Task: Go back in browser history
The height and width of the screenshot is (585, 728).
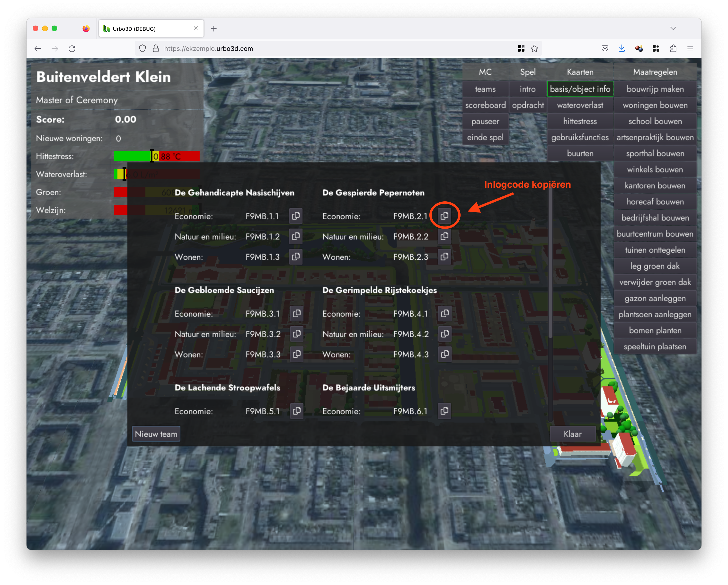Action: pyautogui.click(x=38, y=49)
